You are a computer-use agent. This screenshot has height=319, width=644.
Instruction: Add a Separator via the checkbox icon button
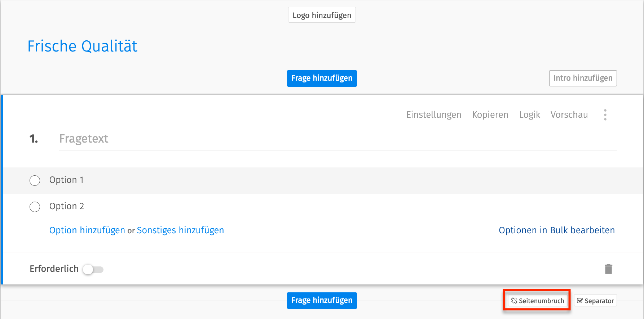(x=595, y=300)
